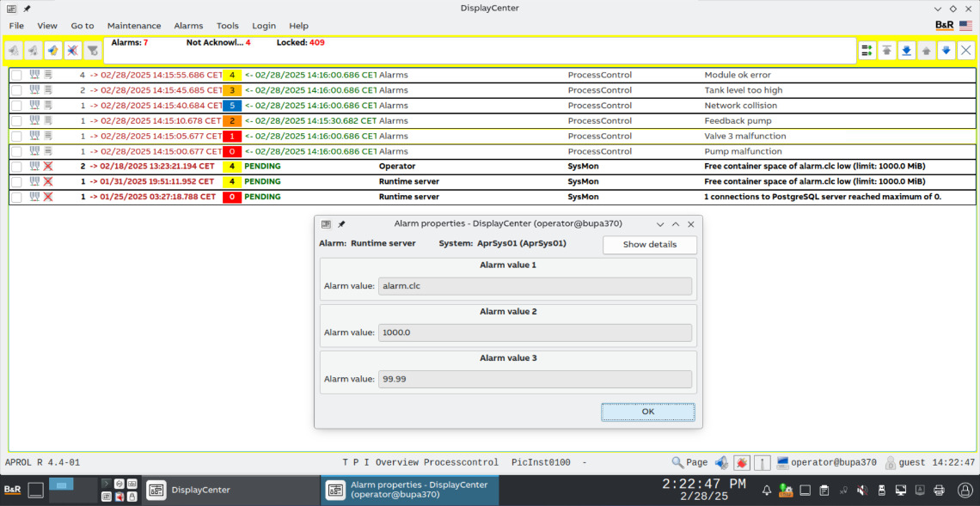Open the Alarms menu
The height and width of the screenshot is (506, 980).
[188, 26]
